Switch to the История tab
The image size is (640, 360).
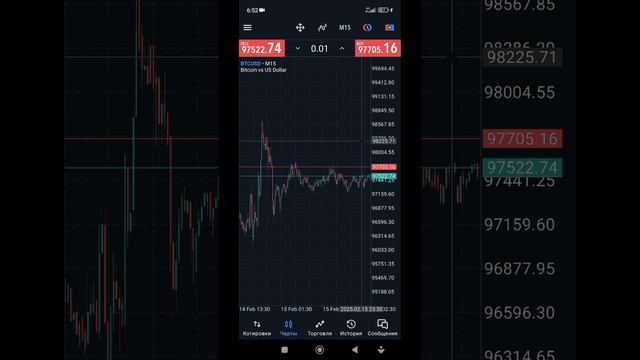351,328
